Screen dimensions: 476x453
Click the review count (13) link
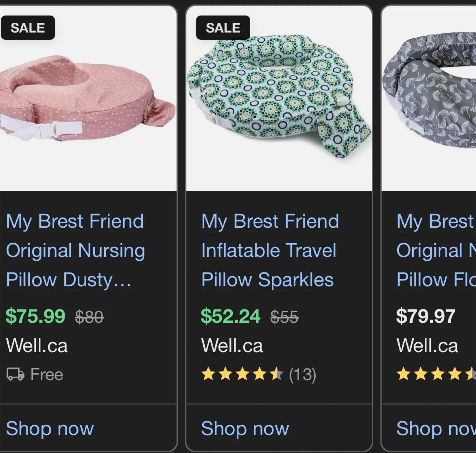[302, 374]
